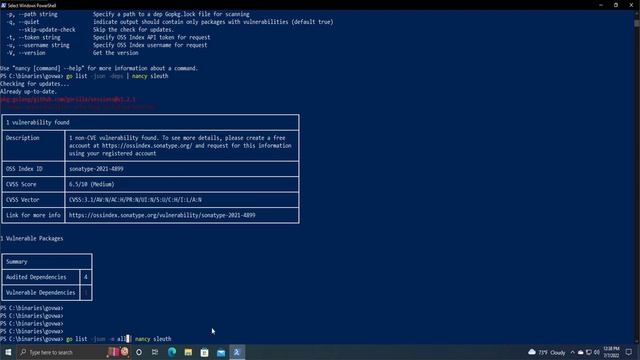Viewport: 640px width, 360px height.
Task: Click the ossindex.sonatype.org vulnerability link text
Action: pyautogui.click(x=162, y=215)
